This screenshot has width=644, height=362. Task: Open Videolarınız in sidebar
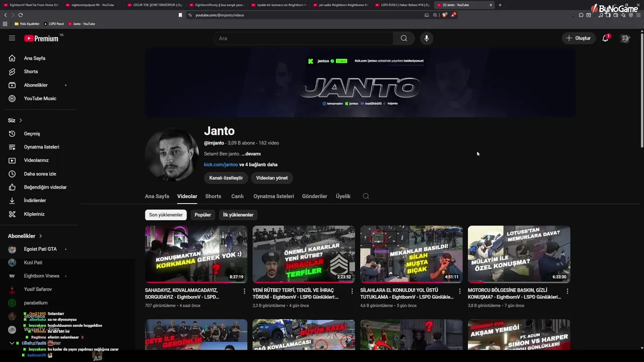point(36,160)
